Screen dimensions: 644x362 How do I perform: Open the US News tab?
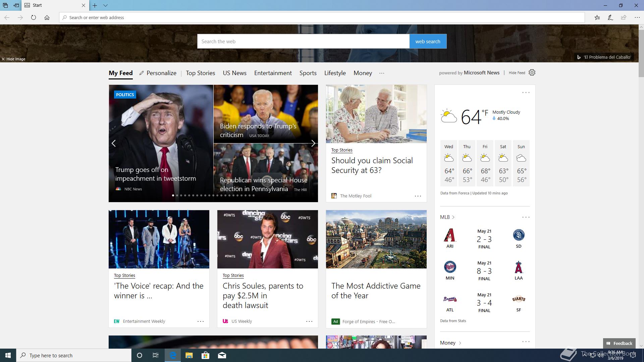235,73
